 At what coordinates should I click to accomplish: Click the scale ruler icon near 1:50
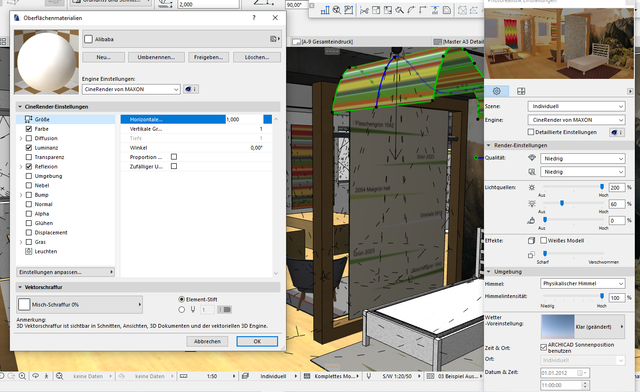tap(184, 376)
